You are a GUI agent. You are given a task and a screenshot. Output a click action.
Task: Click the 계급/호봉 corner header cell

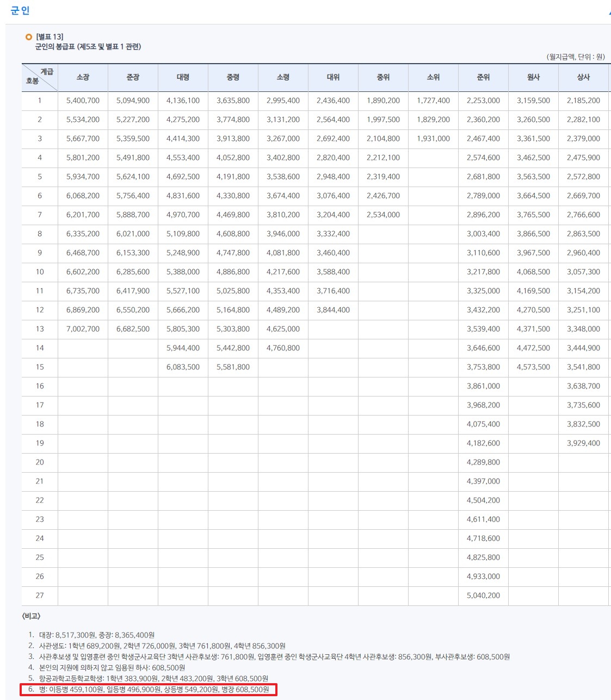point(40,77)
